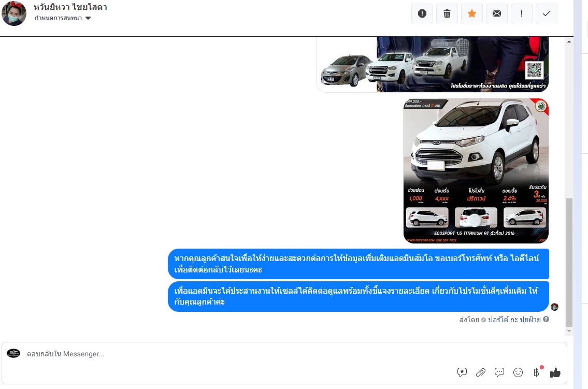Click the scroll up arrow of chat scrollbar

click(569, 41)
